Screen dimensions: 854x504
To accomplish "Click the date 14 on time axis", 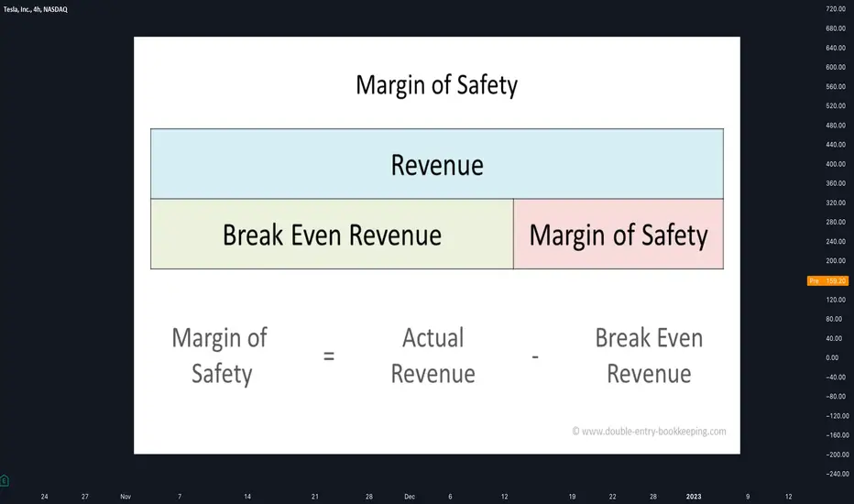I will point(247,497).
